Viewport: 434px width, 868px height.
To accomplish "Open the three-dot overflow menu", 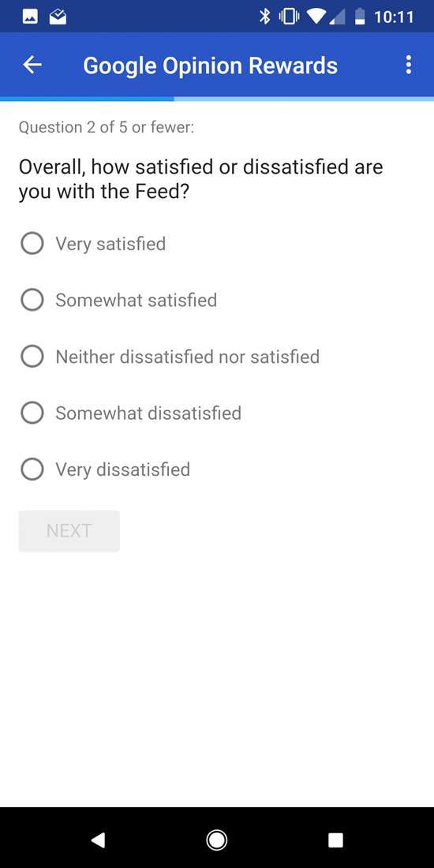I will tap(409, 65).
